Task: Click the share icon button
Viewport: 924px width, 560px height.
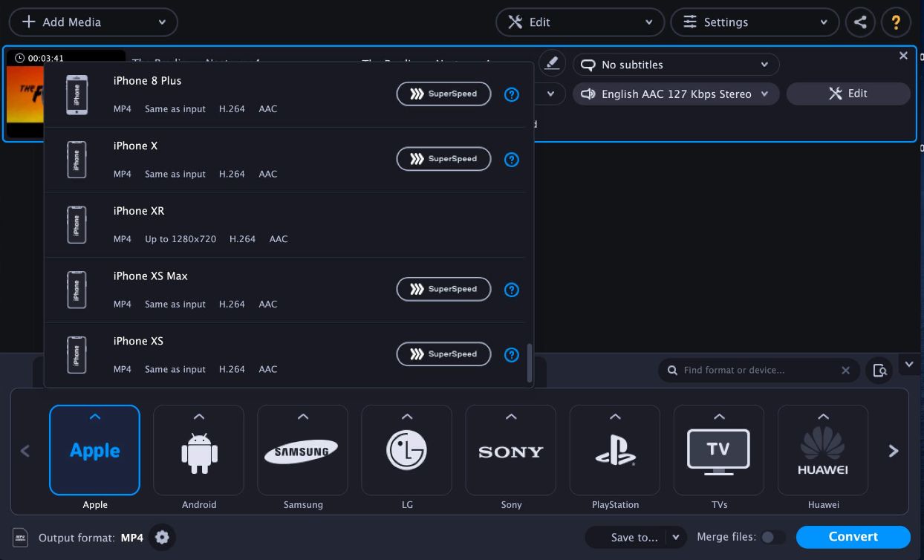Action: point(860,22)
